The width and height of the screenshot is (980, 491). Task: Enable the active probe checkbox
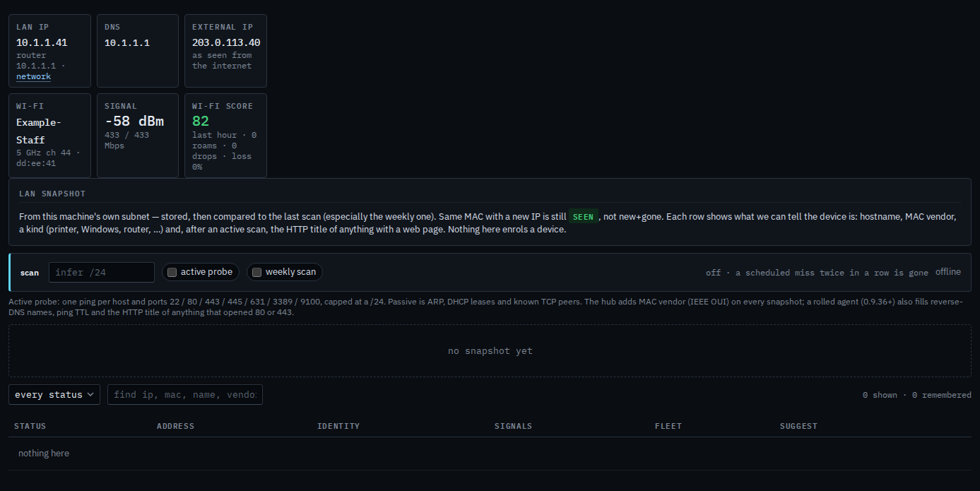click(x=172, y=272)
